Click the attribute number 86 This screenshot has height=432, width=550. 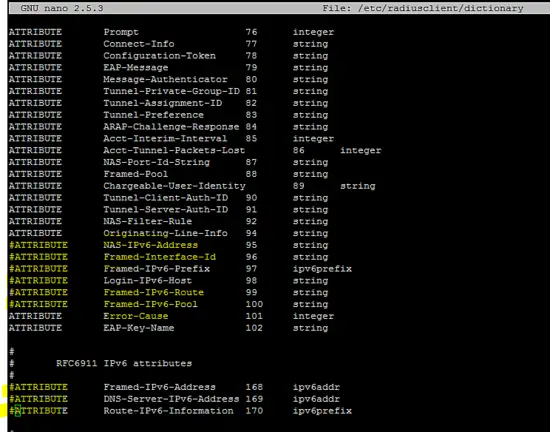299,151
